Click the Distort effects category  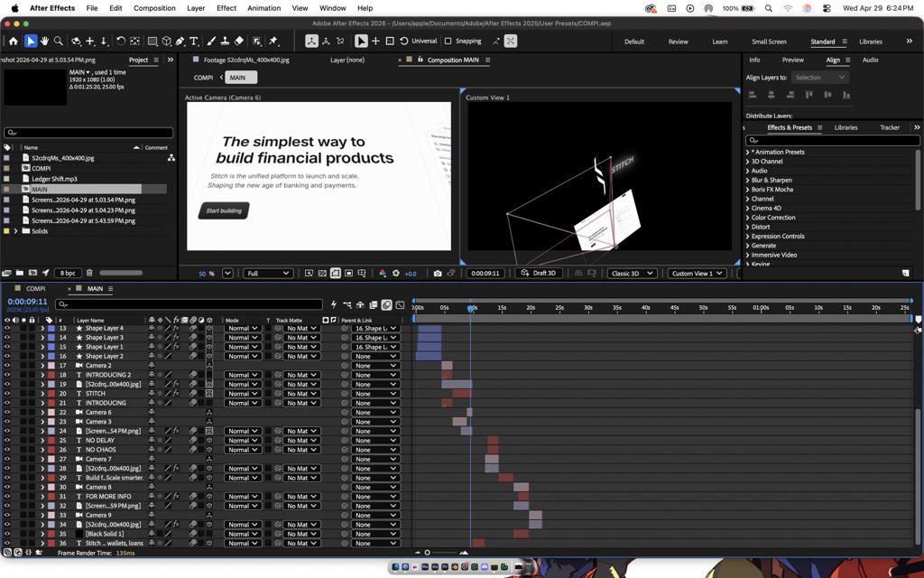pos(762,227)
